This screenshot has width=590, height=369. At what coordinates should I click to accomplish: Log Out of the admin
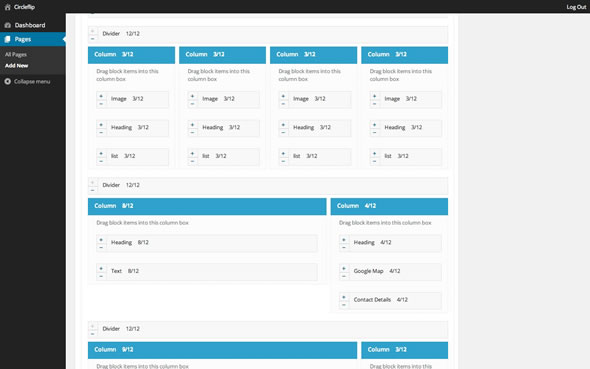(576, 7)
